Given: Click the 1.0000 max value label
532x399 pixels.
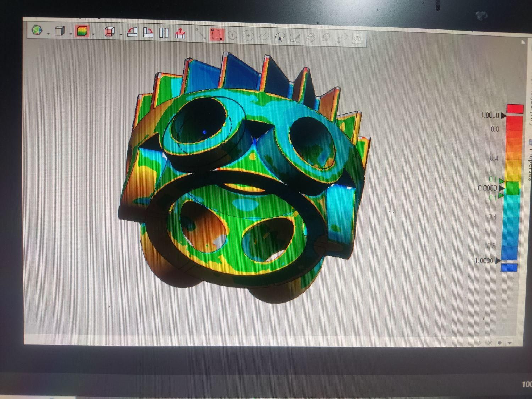Looking at the screenshot, I should tap(489, 115).
